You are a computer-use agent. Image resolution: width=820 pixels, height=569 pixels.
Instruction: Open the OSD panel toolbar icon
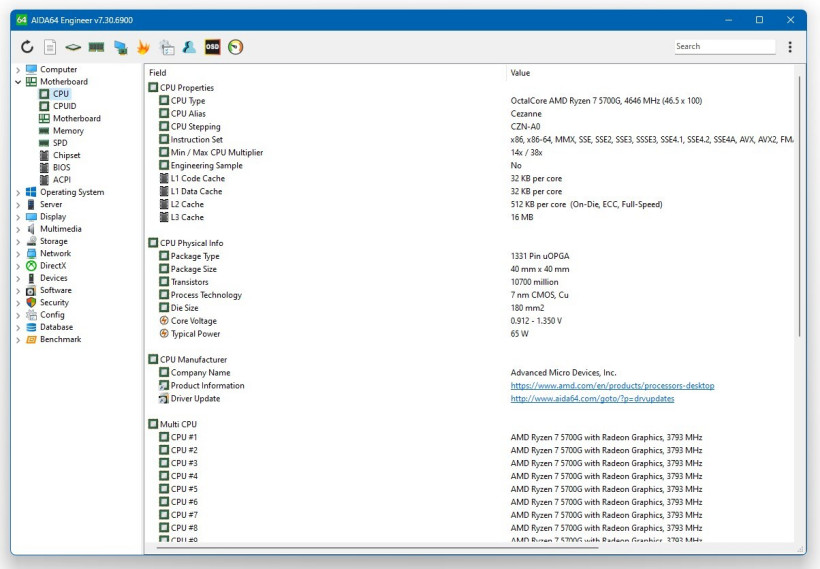(212, 47)
